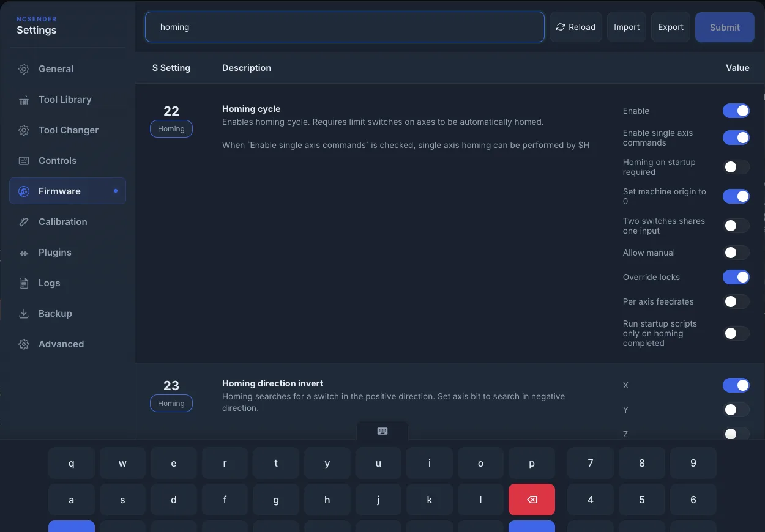Click the General gear icon in sidebar
Viewport: 765px width, 532px height.
point(24,69)
